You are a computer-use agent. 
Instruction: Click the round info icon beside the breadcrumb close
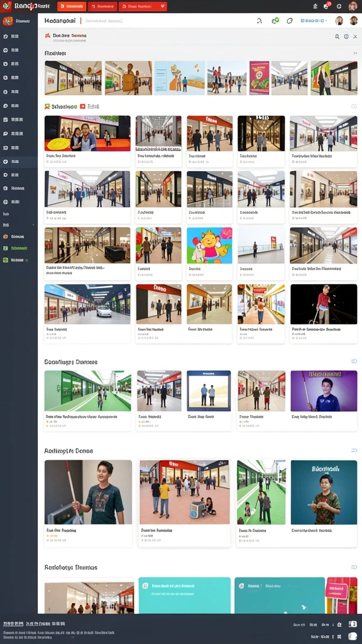pyautogui.click(x=346, y=36)
